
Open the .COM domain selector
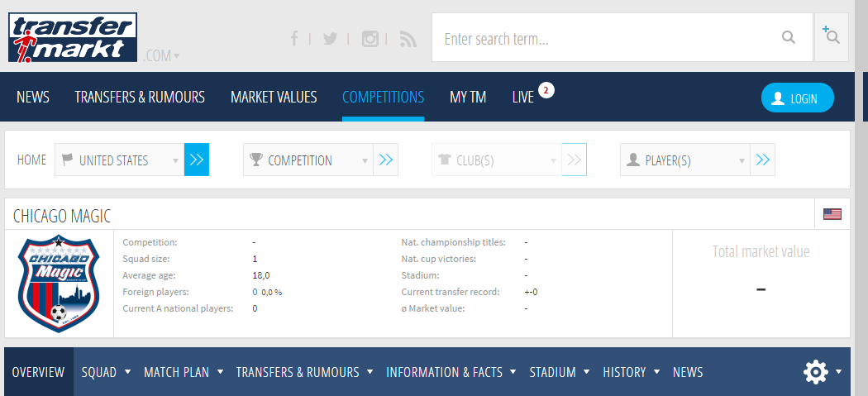(161, 55)
